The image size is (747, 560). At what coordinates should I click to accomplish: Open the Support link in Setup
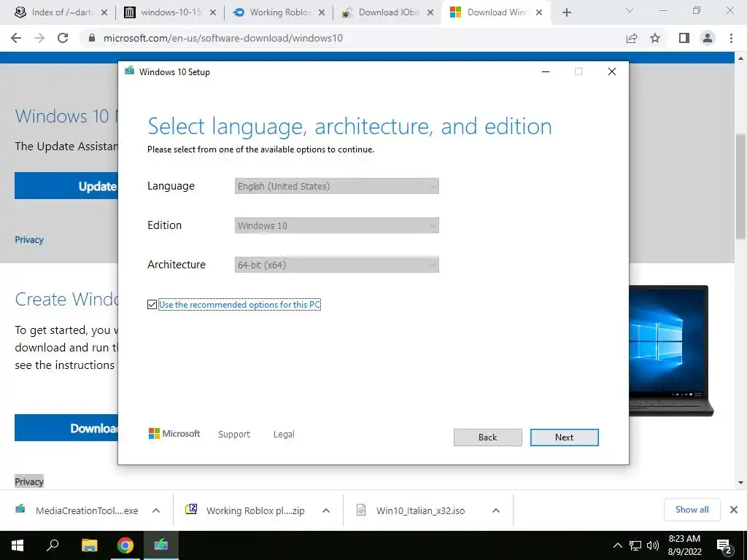click(234, 435)
